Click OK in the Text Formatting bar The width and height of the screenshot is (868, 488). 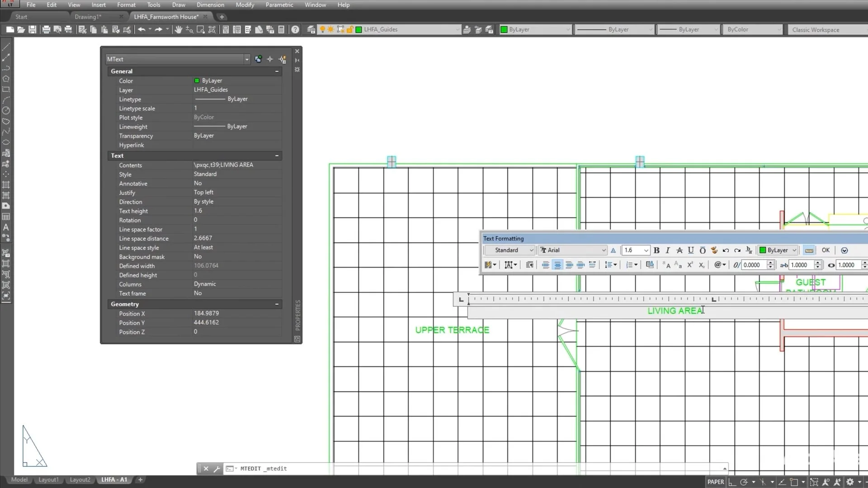click(x=825, y=250)
